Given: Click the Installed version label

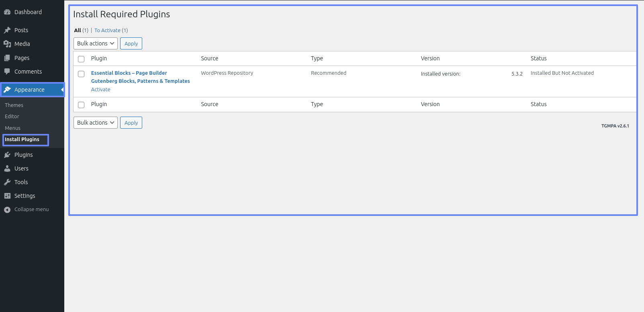Looking at the screenshot, I should tap(441, 74).
